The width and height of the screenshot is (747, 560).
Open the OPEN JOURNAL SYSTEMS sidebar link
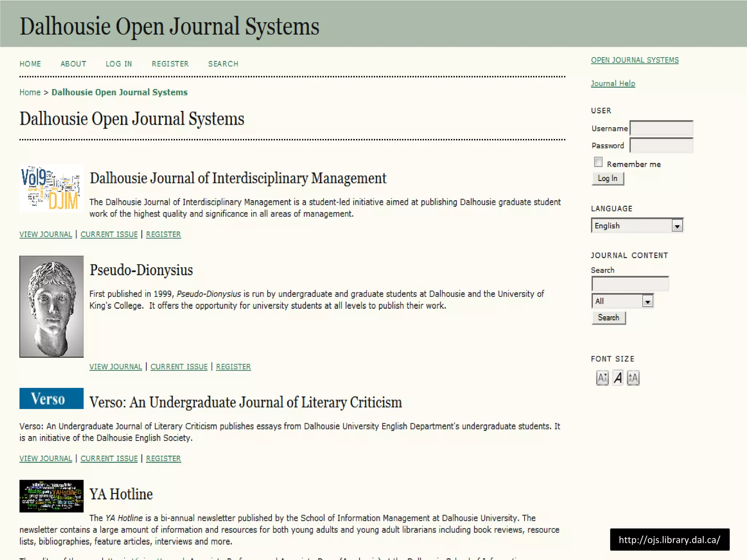pyautogui.click(x=635, y=60)
